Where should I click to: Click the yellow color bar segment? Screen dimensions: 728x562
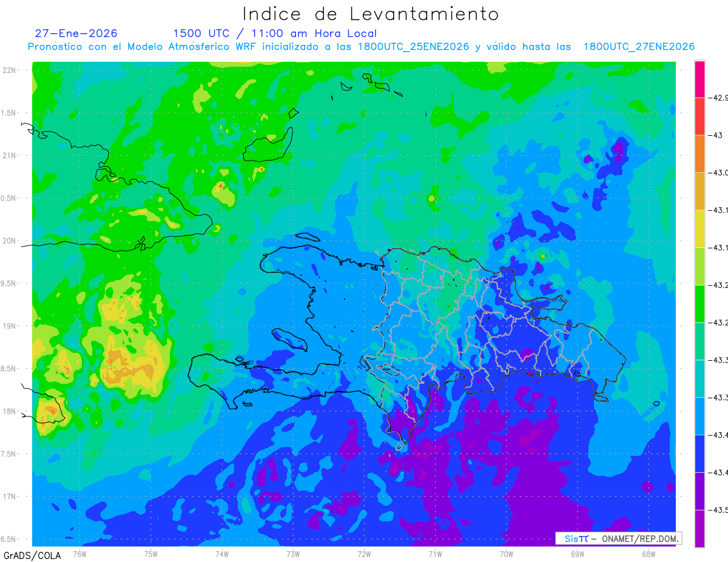tap(699, 229)
